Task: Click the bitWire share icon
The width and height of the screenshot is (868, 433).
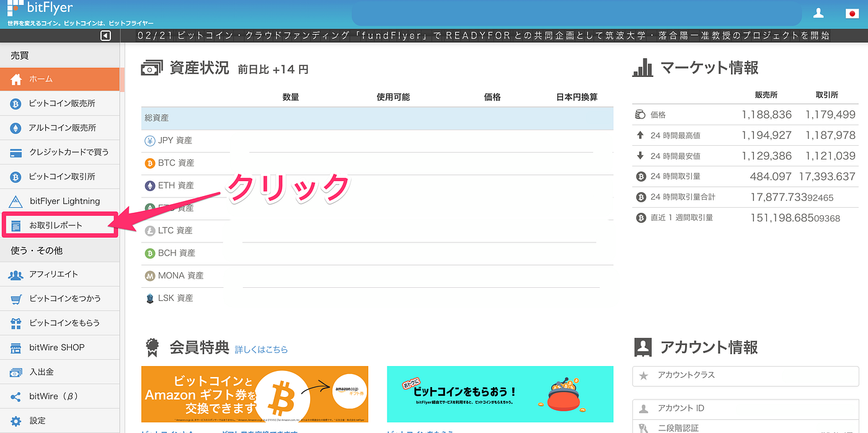Action: click(x=16, y=396)
